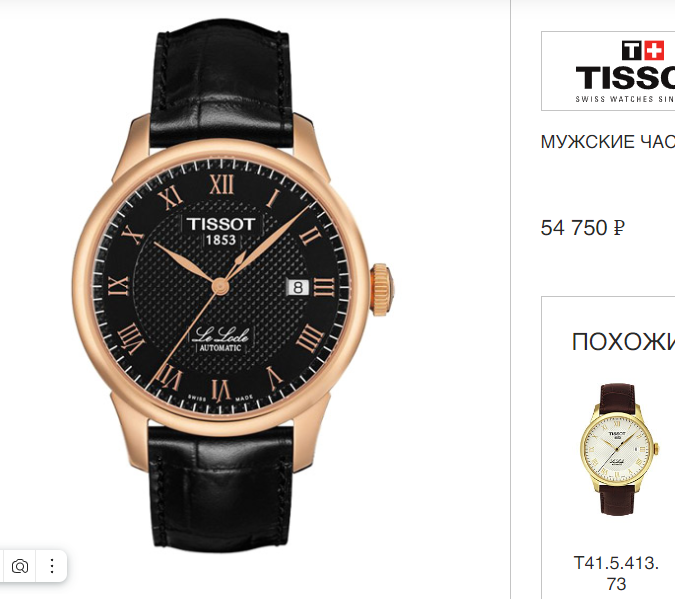Click the SWISS WATCHES SINCE tagline

point(625,99)
